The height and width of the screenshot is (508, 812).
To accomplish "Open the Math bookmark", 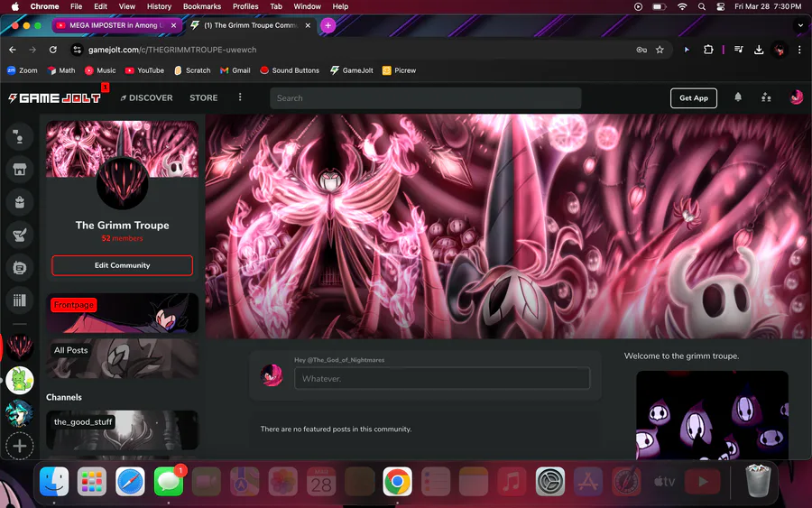I will pyautogui.click(x=61, y=70).
